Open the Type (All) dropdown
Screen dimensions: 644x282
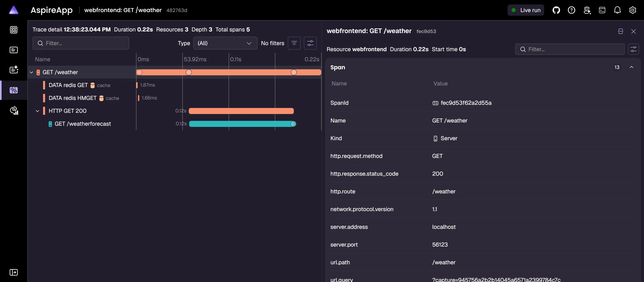pos(225,43)
